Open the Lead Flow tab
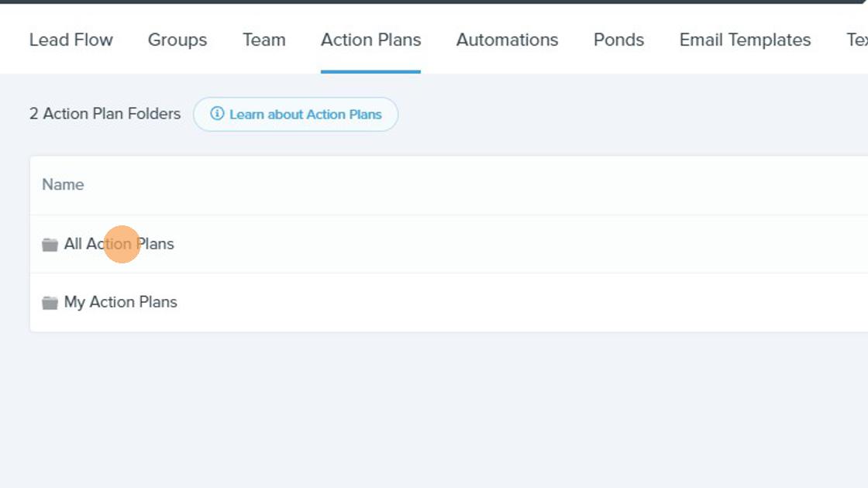Viewport: 868px width, 488px height. [x=71, y=40]
